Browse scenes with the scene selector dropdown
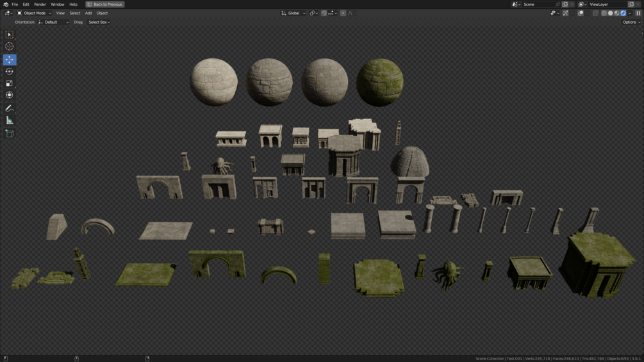This screenshot has height=362, width=644. (516, 4)
